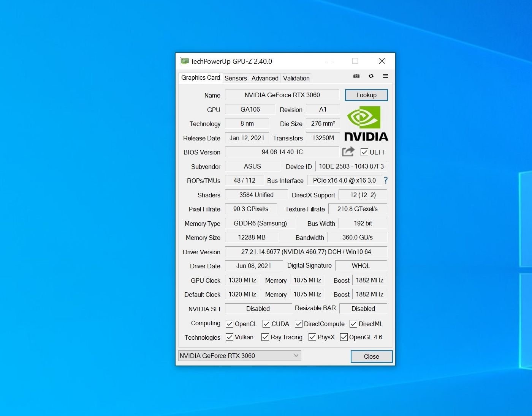The height and width of the screenshot is (416, 532).
Task: Click the Device ID value field
Action: [351, 166]
